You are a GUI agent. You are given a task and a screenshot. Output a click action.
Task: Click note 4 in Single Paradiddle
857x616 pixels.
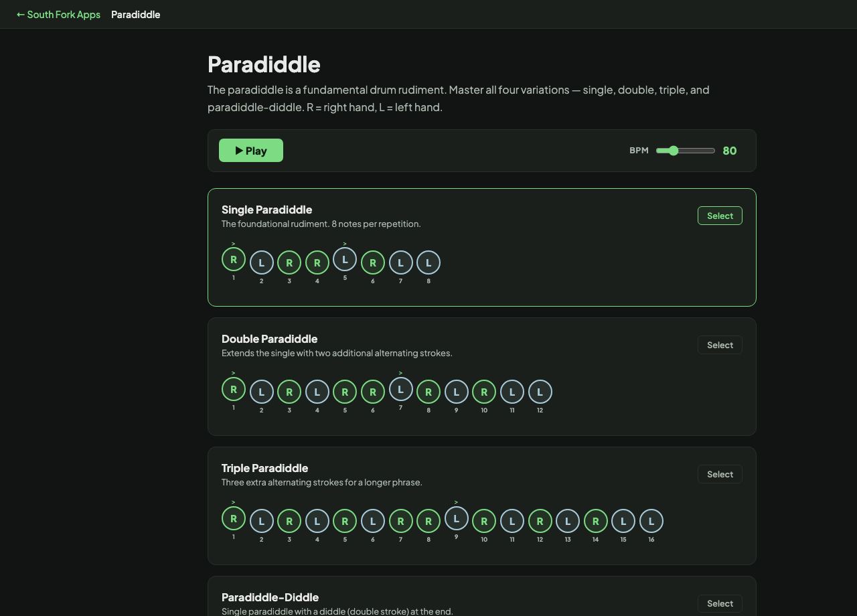pos(317,262)
